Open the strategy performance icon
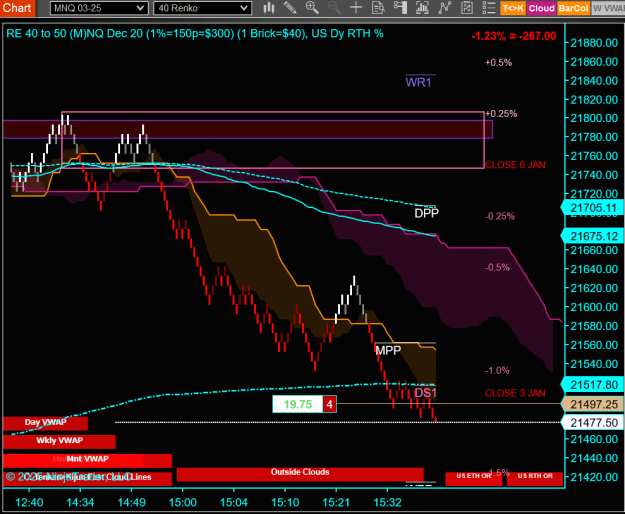 pos(466,8)
